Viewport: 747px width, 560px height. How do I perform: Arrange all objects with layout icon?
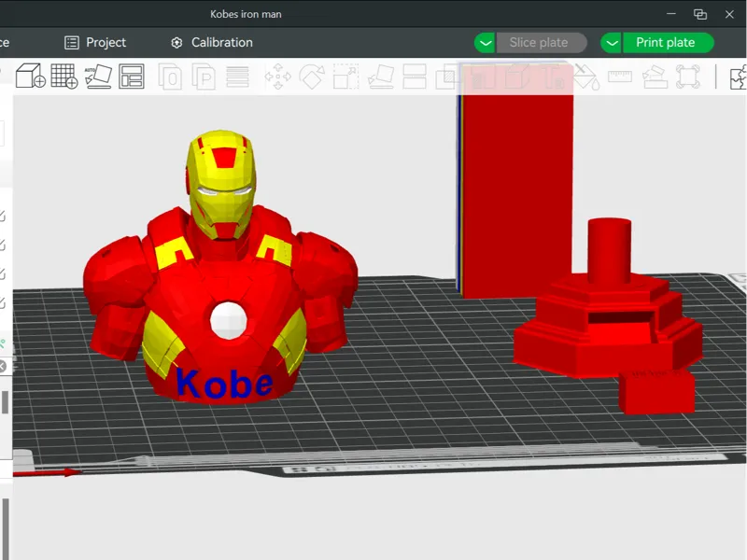click(132, 77)
